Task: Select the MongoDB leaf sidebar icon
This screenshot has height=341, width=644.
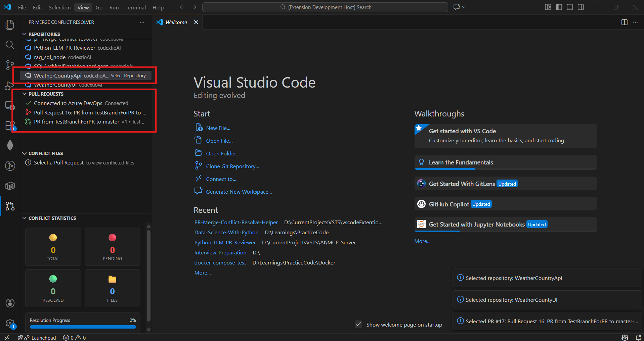Action: 10,145
